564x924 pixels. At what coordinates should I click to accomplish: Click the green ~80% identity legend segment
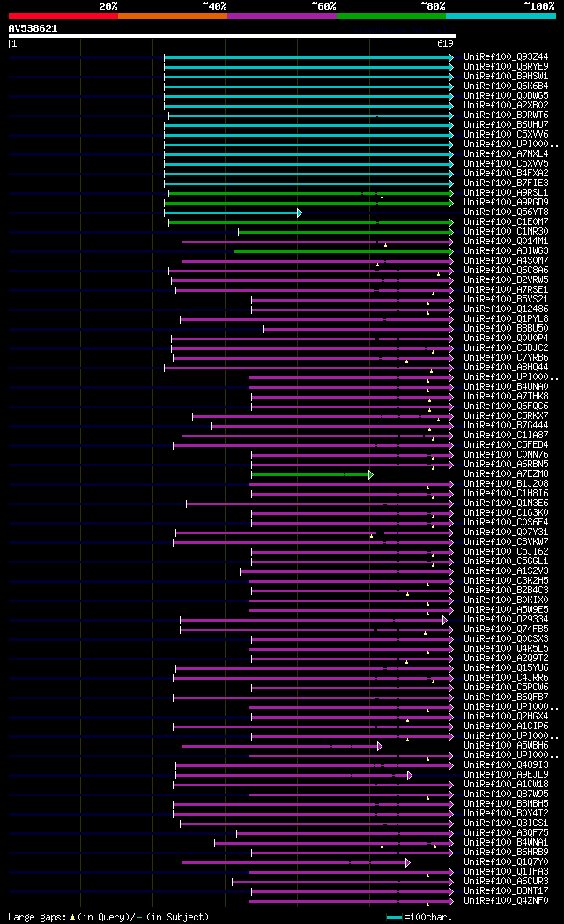tap(391, 16)
